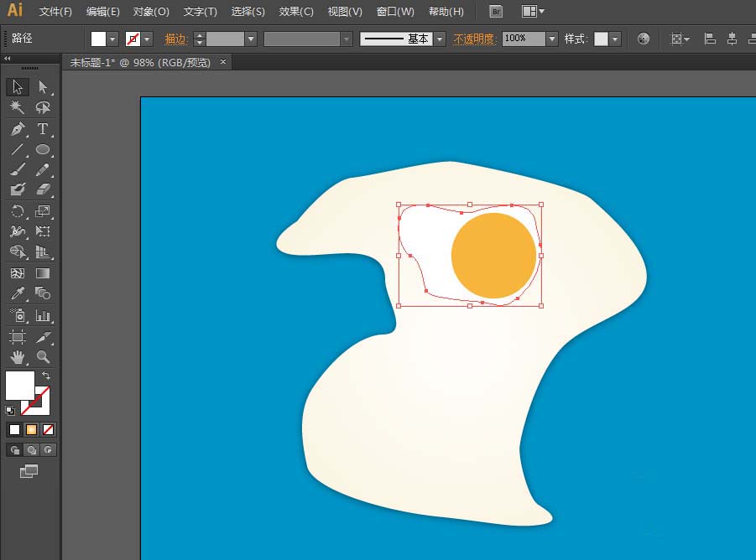Select the Zoom magnifier tool

coord(43,358)
